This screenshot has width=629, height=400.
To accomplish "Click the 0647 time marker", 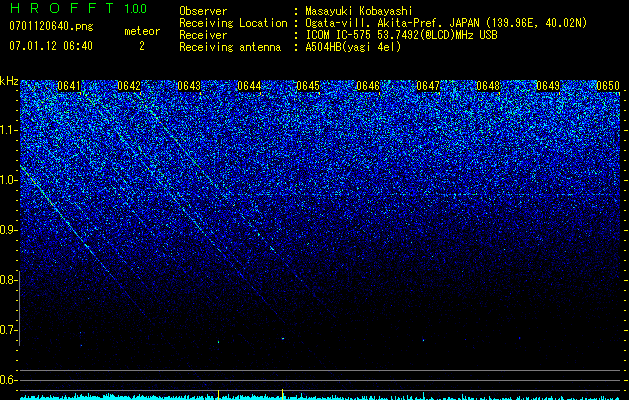I will [x=428, y=86].
